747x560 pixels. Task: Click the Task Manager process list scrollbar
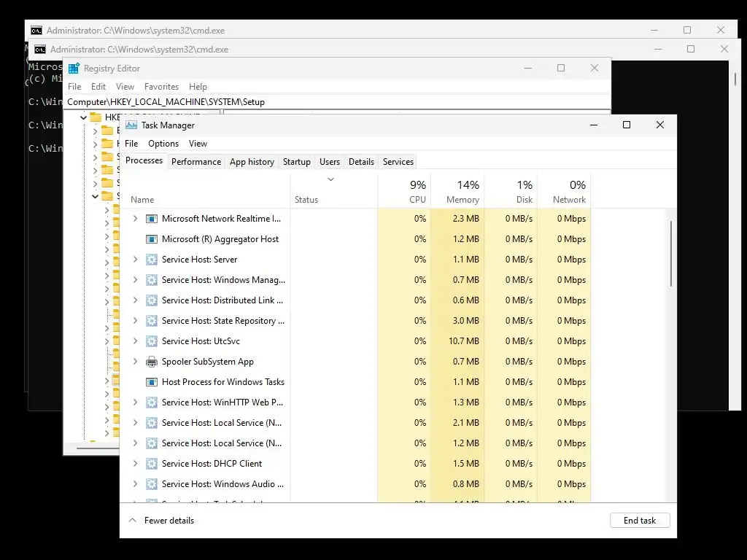(671, 253)
